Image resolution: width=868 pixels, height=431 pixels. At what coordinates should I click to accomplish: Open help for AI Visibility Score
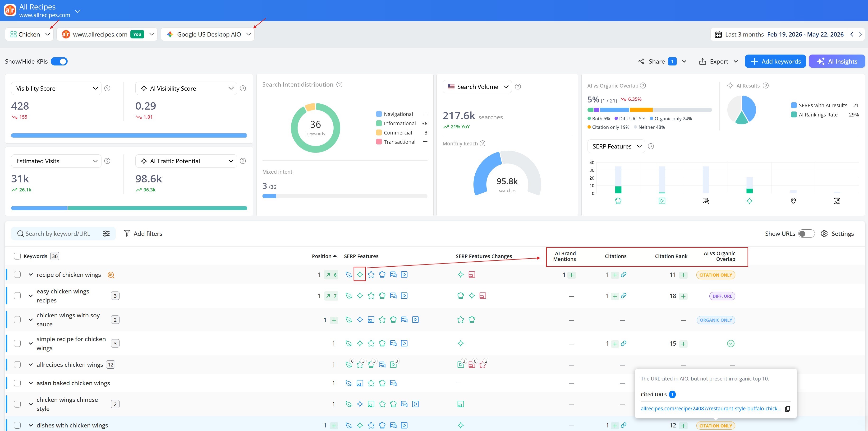[243, 88]
